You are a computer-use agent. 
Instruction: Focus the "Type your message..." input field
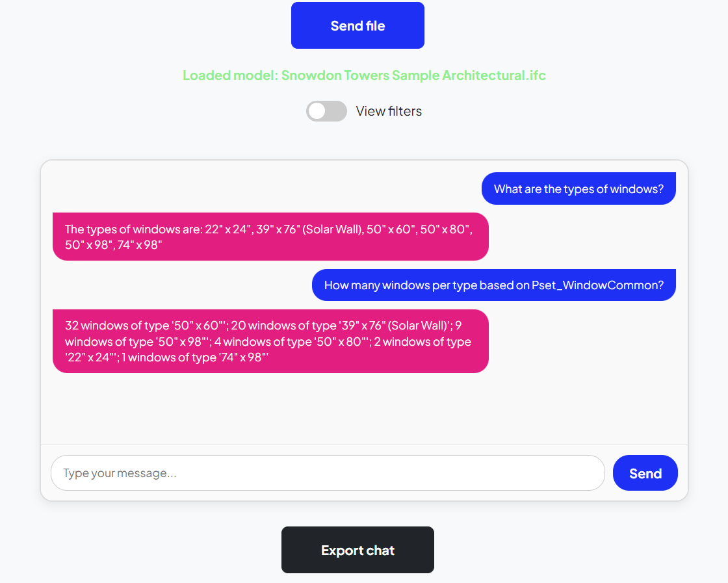[328, 473]
